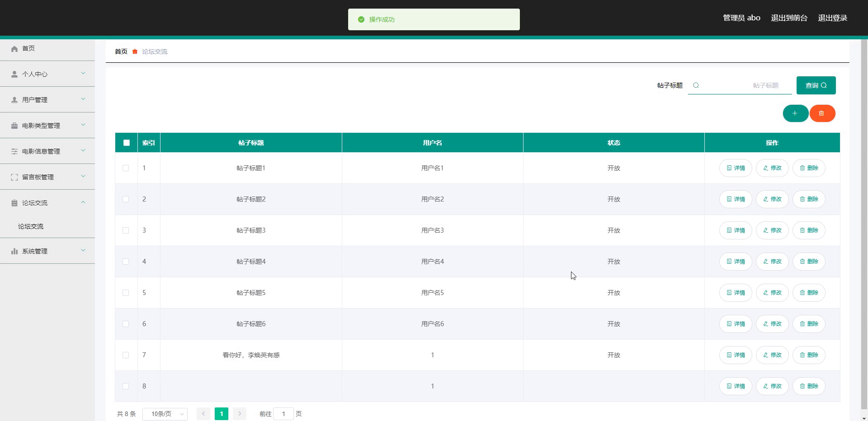Screen dimensions: 868x421
Task: Open 详情 for row 帖子标题5
Action: click(x=736, y=293)
